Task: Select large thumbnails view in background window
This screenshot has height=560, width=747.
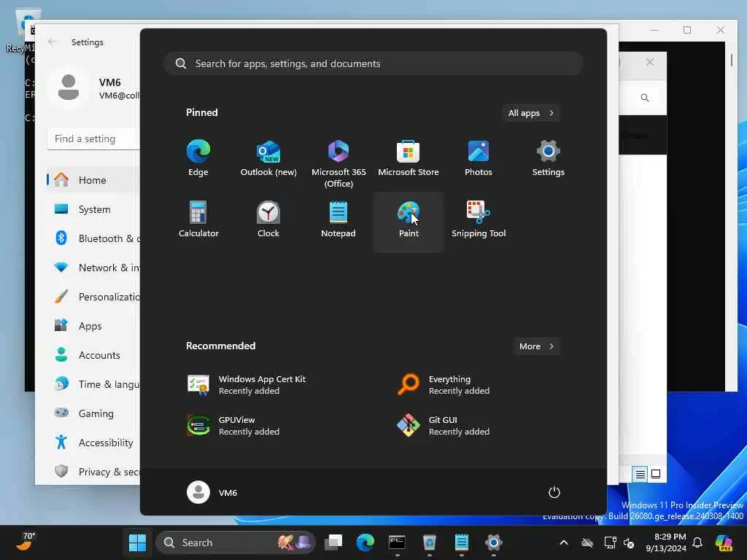Action: point(656,474)
